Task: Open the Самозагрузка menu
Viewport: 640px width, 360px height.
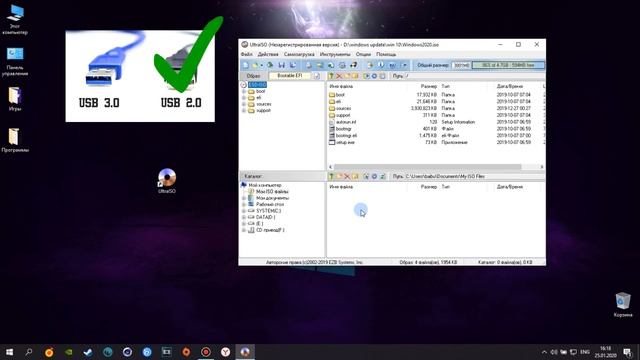Action: click(x=299, y=54)
